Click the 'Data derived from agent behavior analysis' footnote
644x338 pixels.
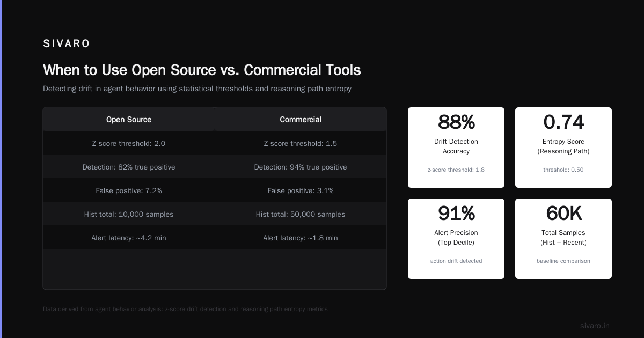[185, 309]
